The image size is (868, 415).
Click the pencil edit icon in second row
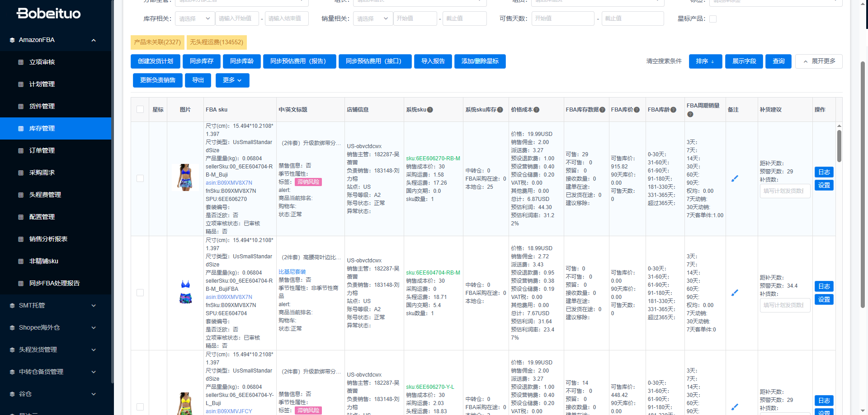[735, 293]
